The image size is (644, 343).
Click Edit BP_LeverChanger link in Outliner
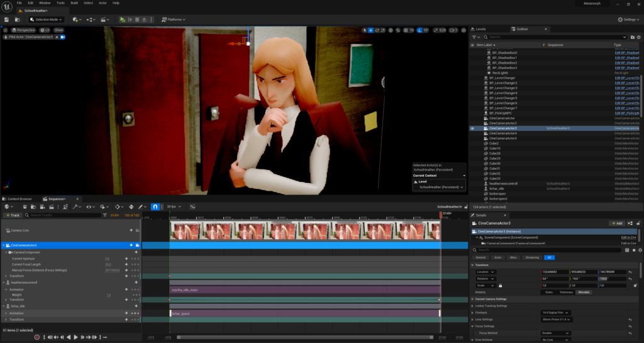coord(627,78)
